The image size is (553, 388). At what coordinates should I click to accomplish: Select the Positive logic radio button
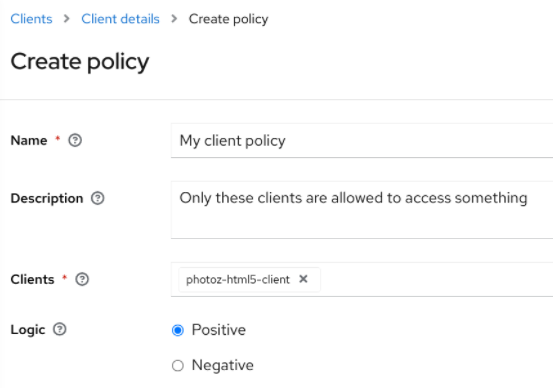point(178,331)
